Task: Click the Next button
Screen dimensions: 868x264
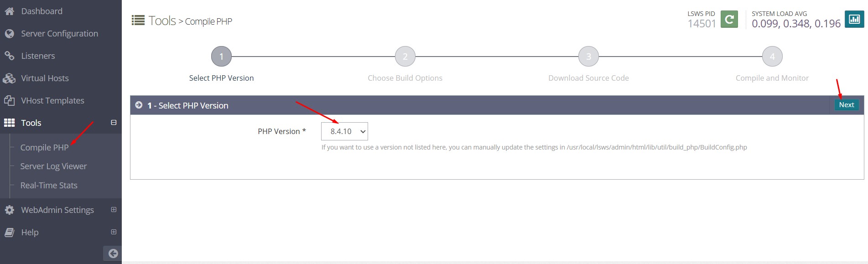Action: 847,105
